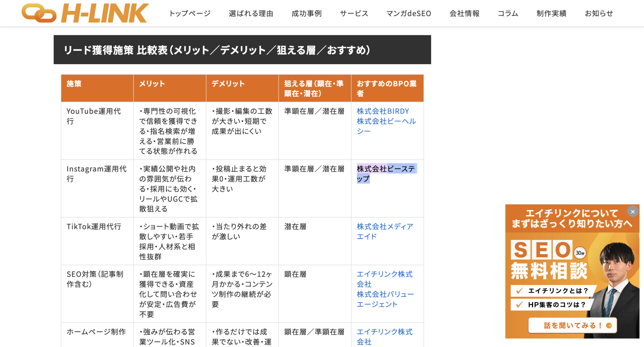644x347 pixels.
Task: Click 施策 column header
Action: pos(97,88)
